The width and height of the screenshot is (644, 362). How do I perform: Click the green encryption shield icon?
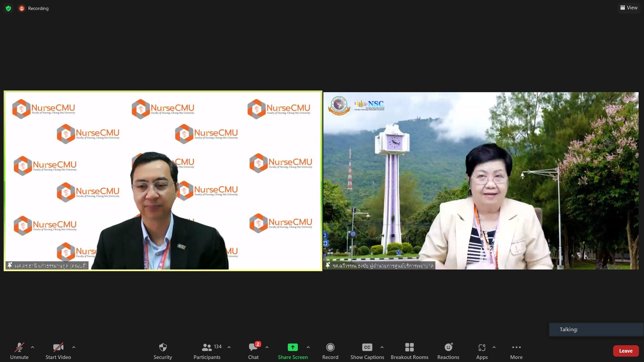[x=8, y=8]
